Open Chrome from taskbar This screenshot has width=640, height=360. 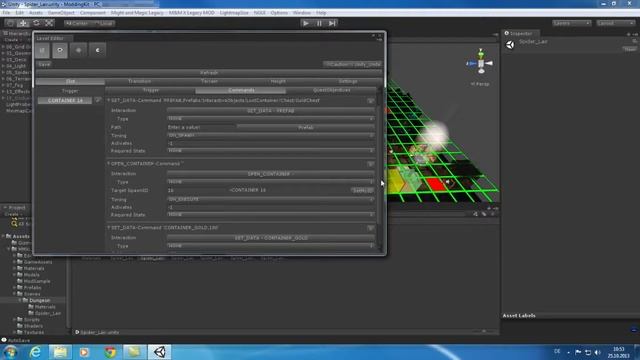110,352
